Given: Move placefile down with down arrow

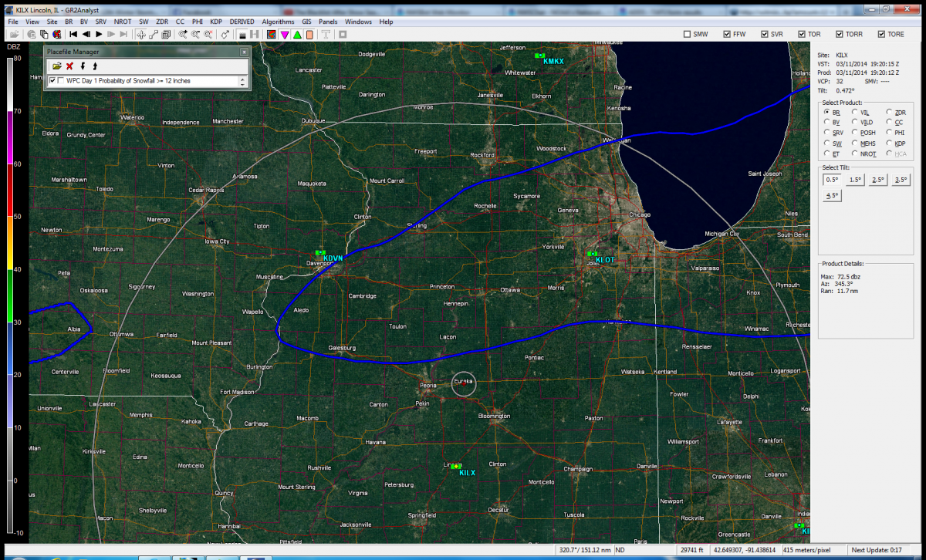Looking at the screenshot, I should coord(83,66).
